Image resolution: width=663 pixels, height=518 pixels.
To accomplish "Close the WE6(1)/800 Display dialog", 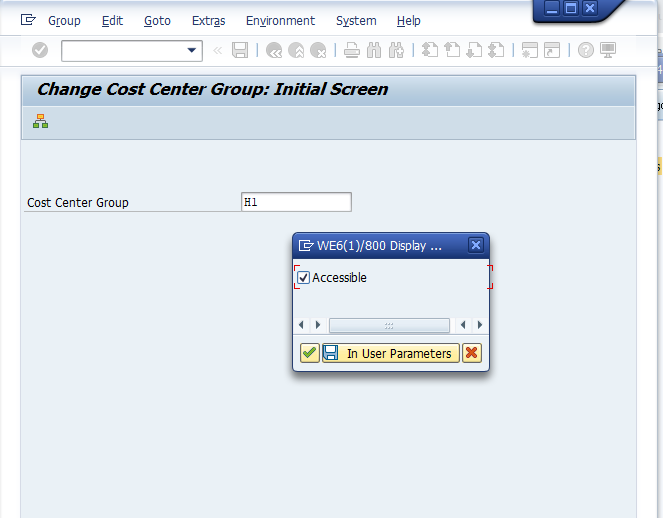I will point(476,245).
